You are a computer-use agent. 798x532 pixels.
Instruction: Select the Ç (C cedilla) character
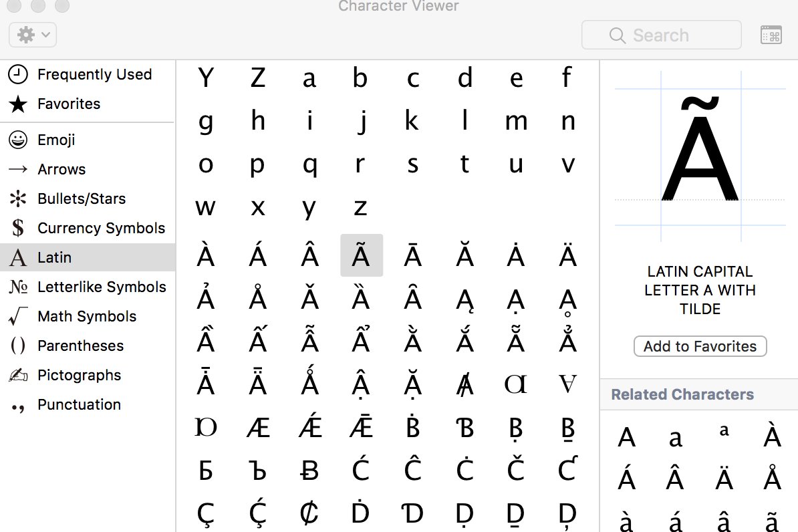click(206, 514)
